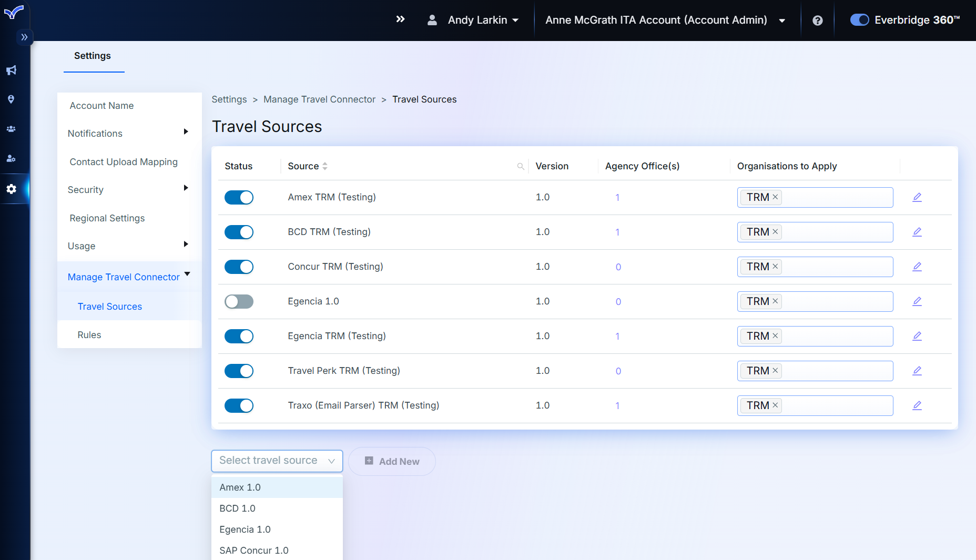Go to Manage Travel Connector breadcrumb link
This screenshot has width=976, height=560.
point(319,99)
